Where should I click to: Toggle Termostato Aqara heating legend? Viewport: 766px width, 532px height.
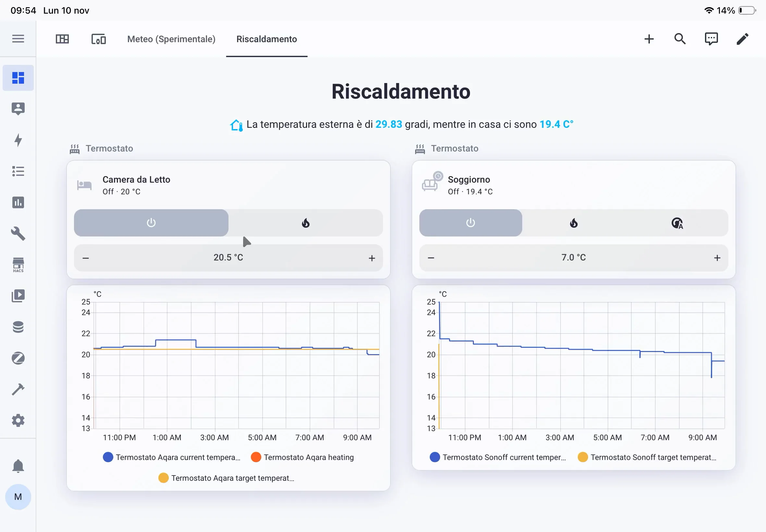click(x=303, y=457)
